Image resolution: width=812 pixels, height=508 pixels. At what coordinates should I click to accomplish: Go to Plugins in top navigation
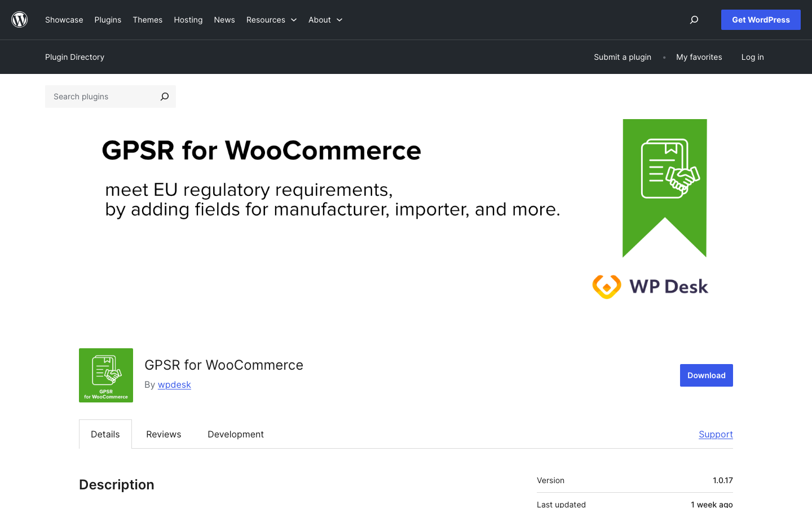[x=108, y=20]
